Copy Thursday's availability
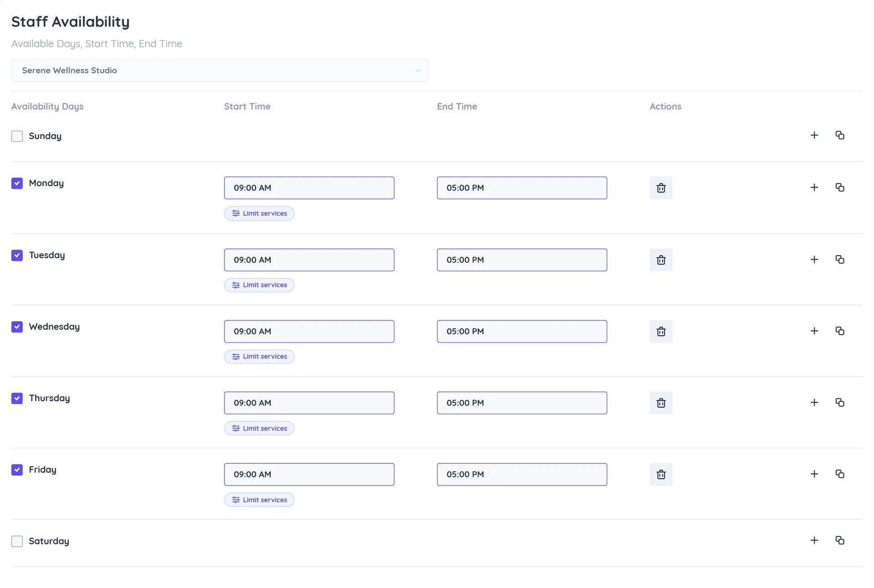 pos(840,402)
